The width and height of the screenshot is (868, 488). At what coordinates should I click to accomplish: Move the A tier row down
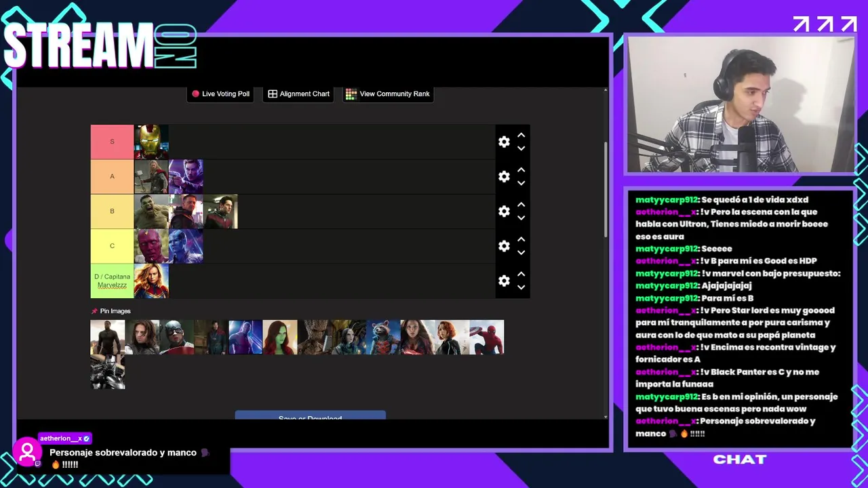point(521,182)
